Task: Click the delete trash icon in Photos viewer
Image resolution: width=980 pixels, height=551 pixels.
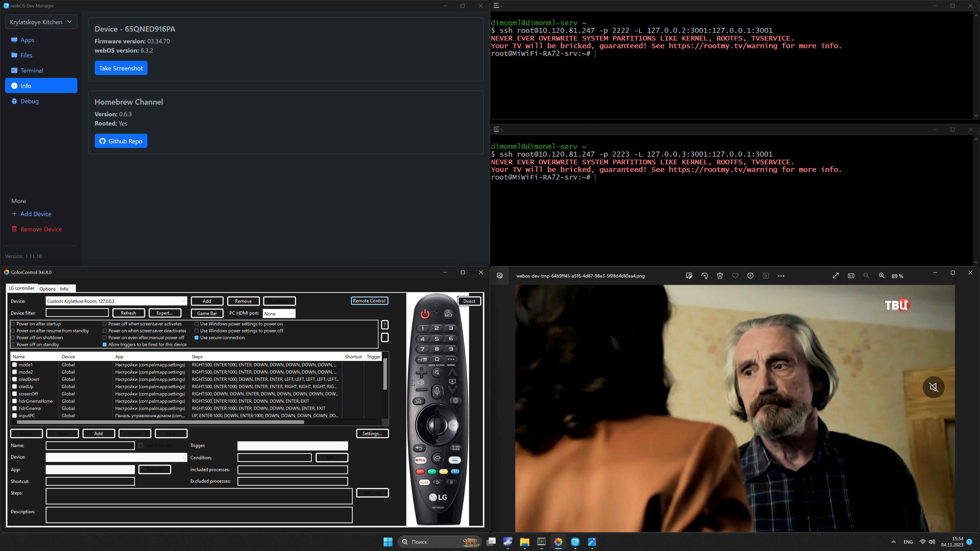Action: click(720, 276)
